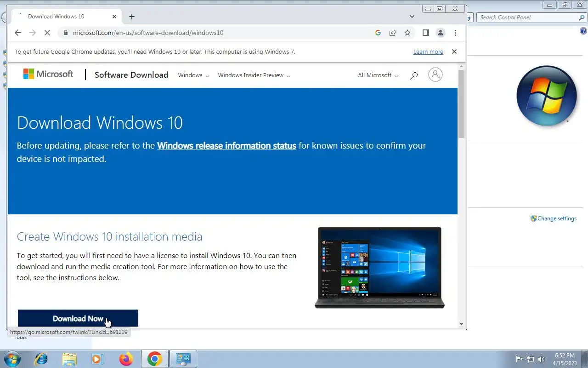This screenshot has height=368, width=588.
Task: Click the network icon in system tray
Action: (x=531, y=359)
